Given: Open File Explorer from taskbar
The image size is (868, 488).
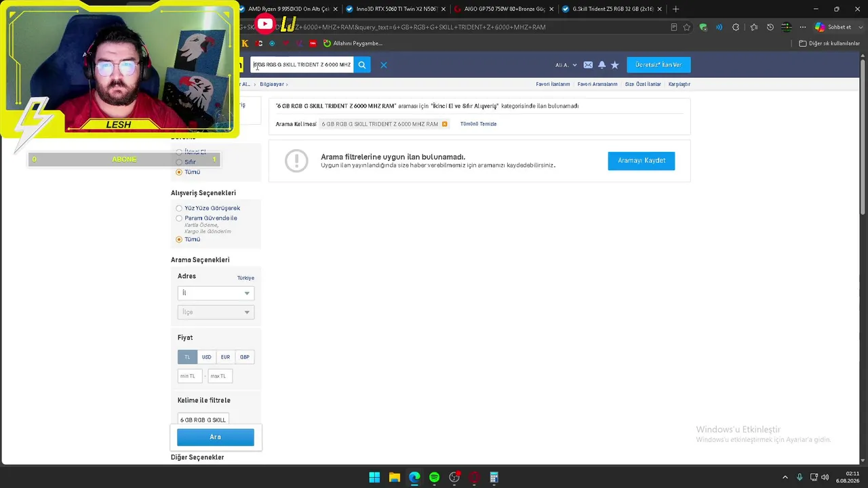Looking at the screenshot, I should 394,477.
